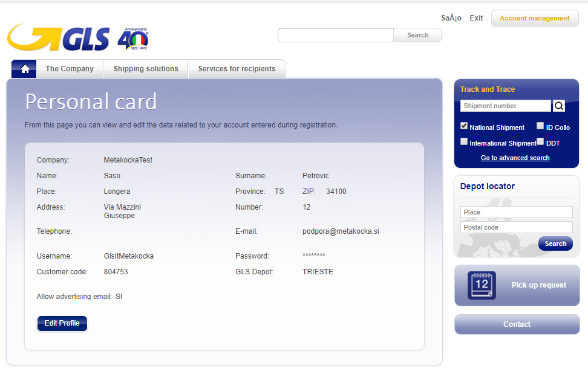Open The Company menu

click(x=70, y=69)
